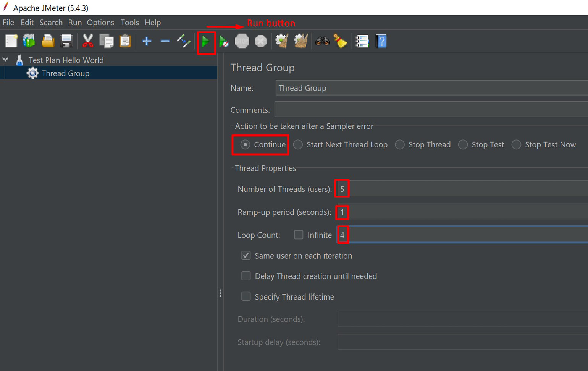Click the panel splitter dots handle

220,293
